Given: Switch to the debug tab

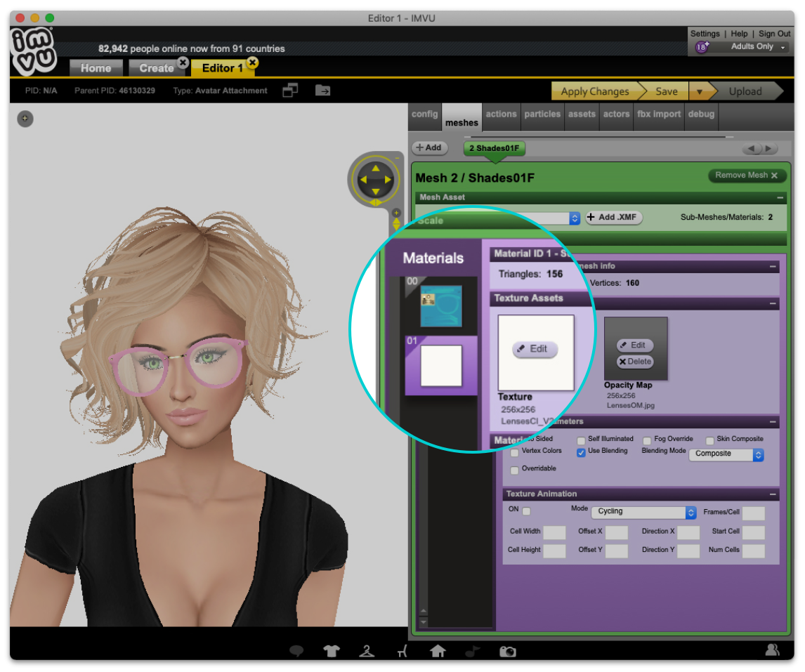Looking at the screenshot, I should [x=701, y=114].
